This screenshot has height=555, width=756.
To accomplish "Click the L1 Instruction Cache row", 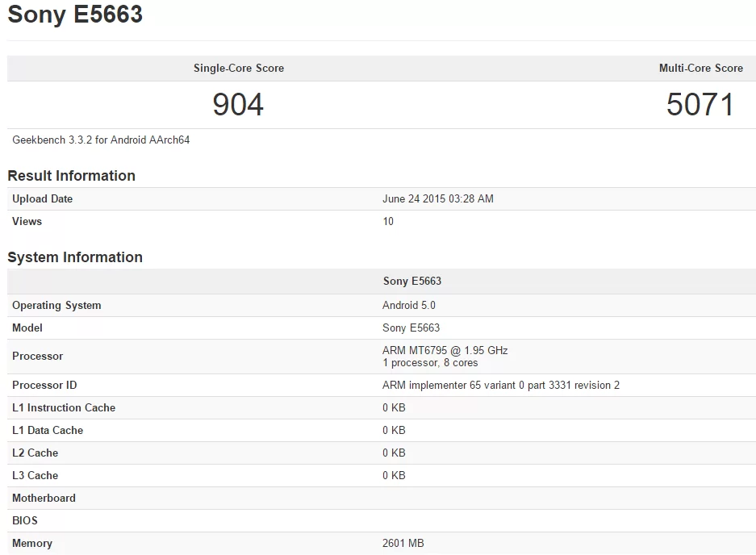I will pos(63,407).
